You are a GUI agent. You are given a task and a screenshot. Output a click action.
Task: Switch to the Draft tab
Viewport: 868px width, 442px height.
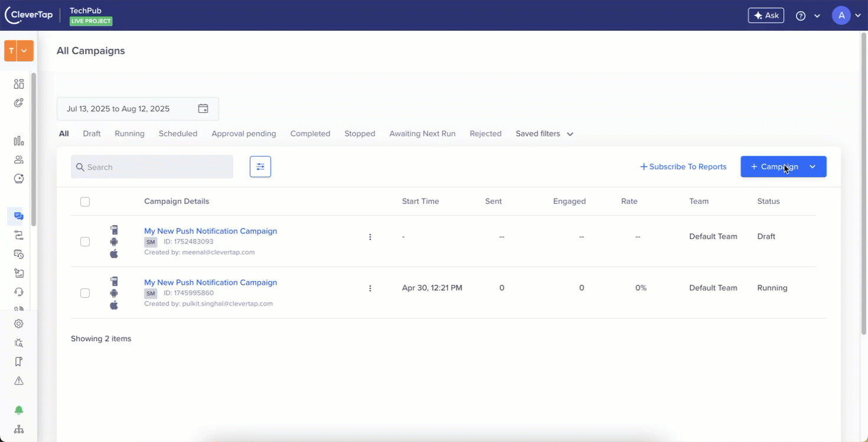click(92, 134)
